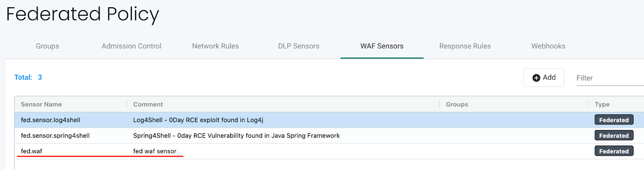
Task: Click Federated badge on spring4shell row
Action: click(x=614, y=136)
